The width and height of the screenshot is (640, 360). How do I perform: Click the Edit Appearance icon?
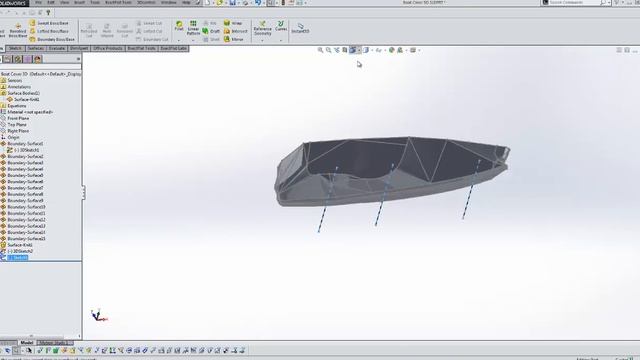click(391, 50)
